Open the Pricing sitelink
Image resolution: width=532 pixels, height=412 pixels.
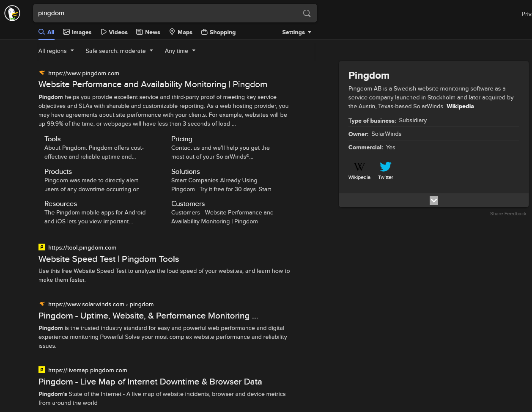tap(182, 139)
